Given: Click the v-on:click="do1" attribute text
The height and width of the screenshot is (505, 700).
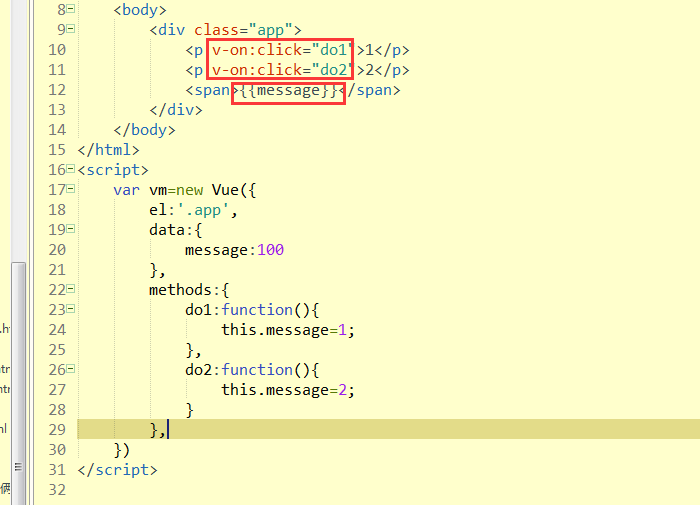Looking at the screenshot, I should [x=282, y=50].
